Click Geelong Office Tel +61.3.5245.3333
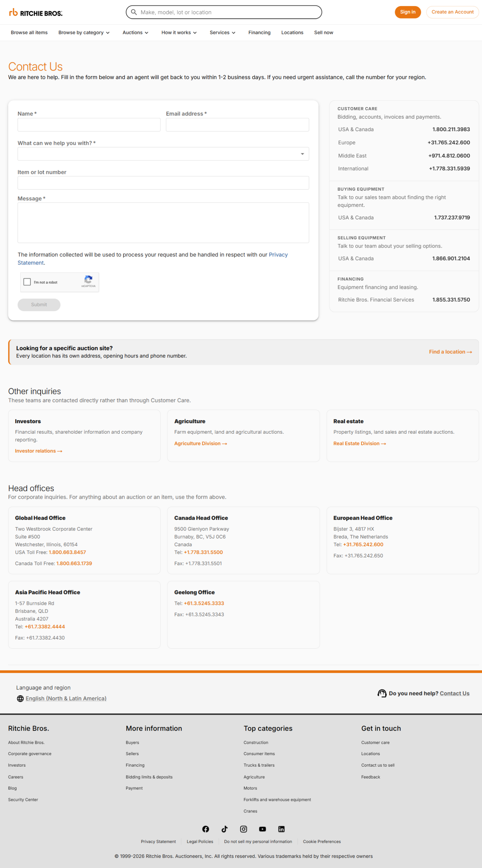482x868 pixels. click(204, 603)
